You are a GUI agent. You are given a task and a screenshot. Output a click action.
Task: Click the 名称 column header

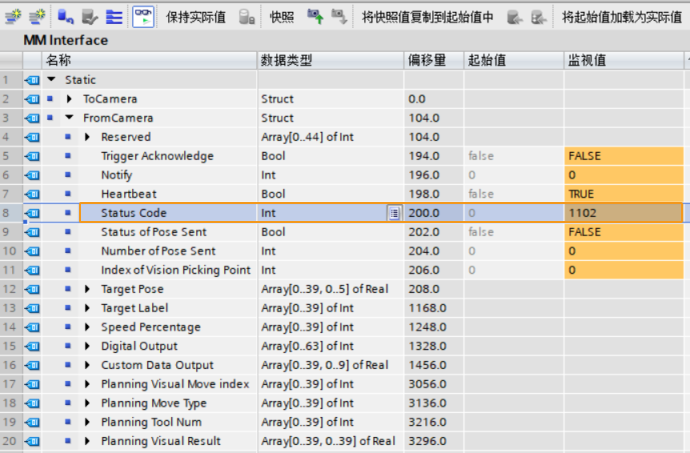[x=149, y=60]
